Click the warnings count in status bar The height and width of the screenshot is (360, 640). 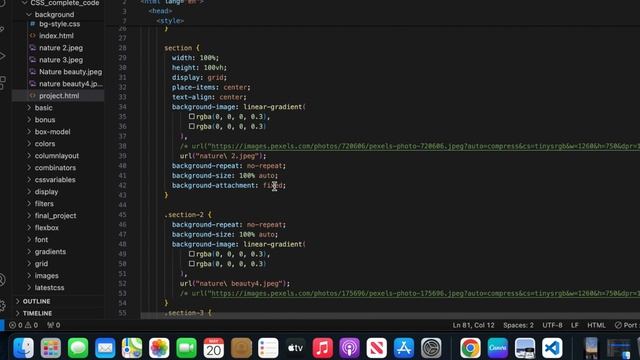31,325
